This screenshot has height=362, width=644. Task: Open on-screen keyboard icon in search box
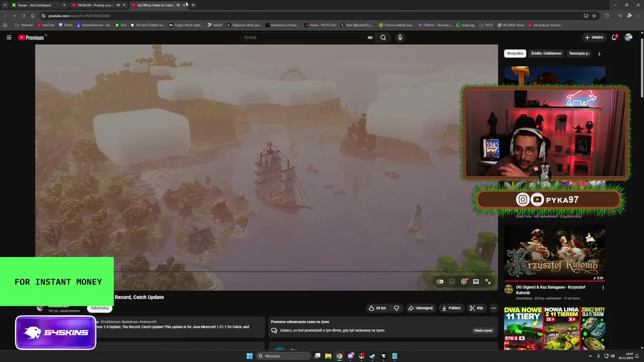(370, 37)
